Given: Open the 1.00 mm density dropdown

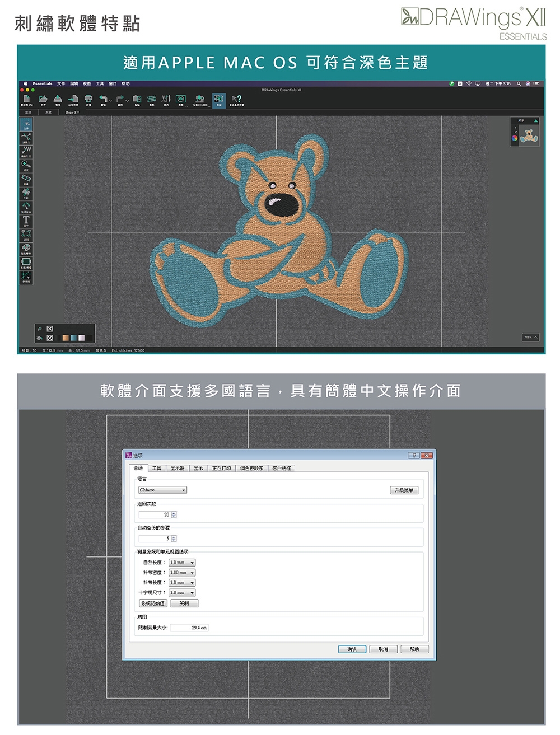Looking at the screenshot, I should [x=183, y=573].
